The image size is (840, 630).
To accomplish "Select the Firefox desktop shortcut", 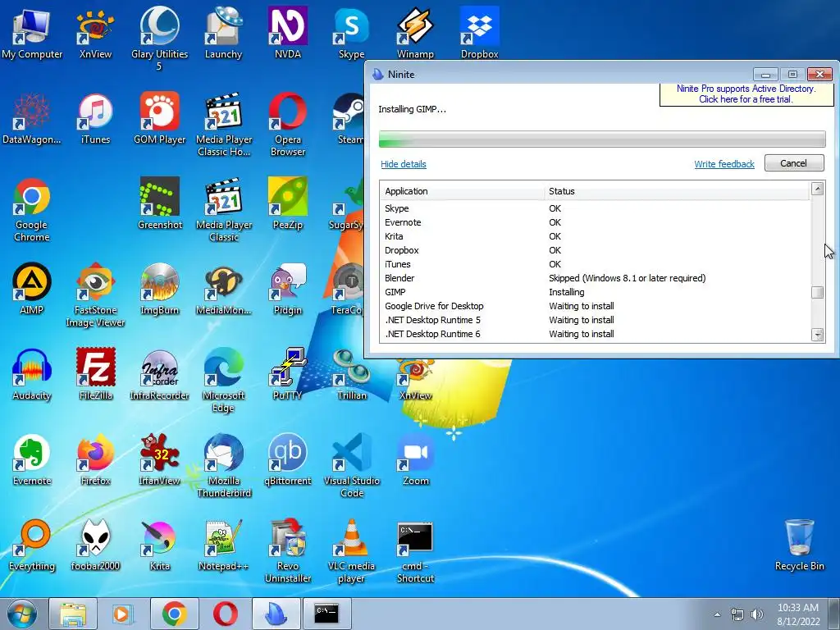I will pos(95,459).
